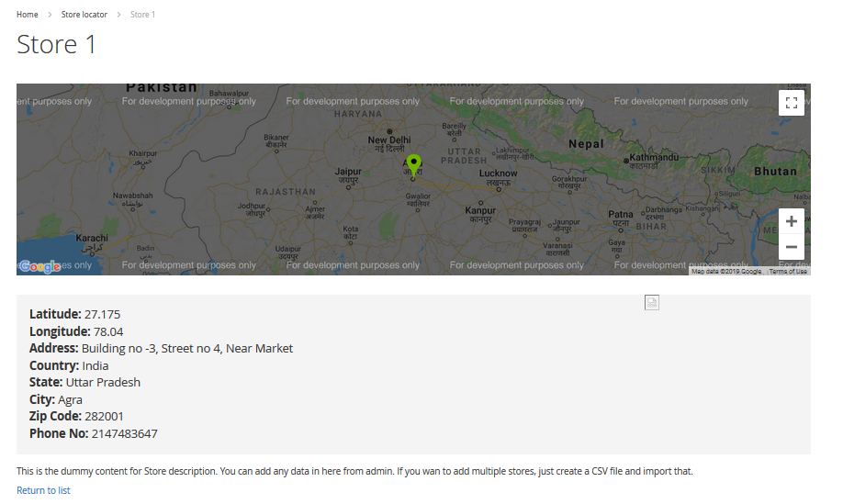
Task: Click Patna label on map
Action: [621, 214]
